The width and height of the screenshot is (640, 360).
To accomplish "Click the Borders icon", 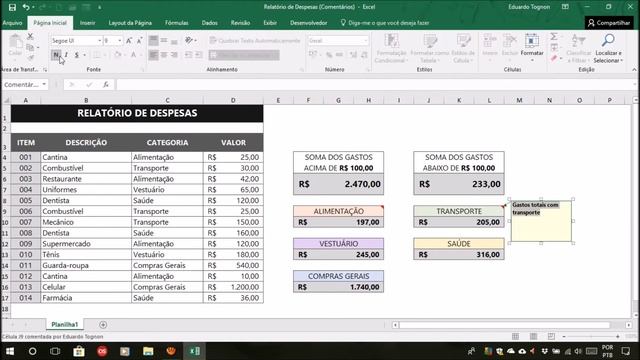I will point(96,55).
